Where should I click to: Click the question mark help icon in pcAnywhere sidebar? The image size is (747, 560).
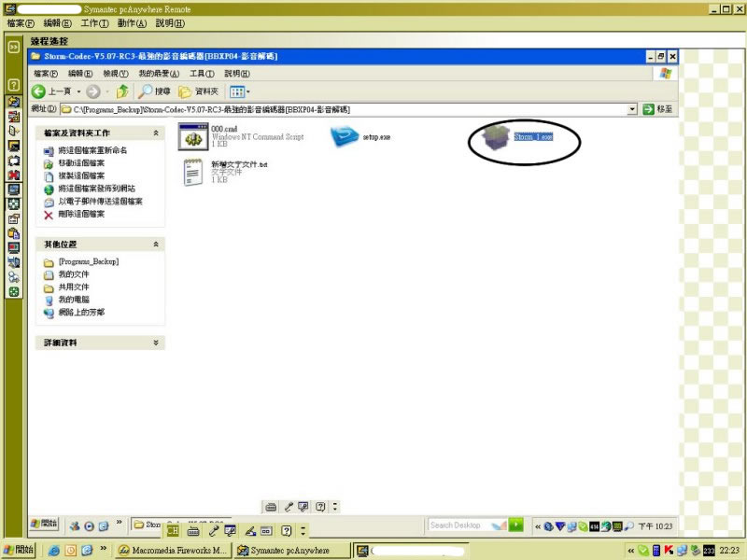coord(14,85)
